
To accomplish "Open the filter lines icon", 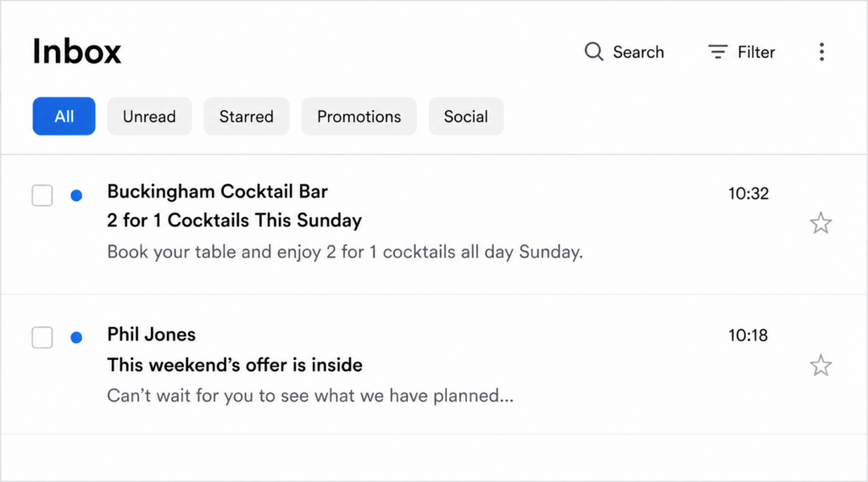I will [x=717, y=52].
